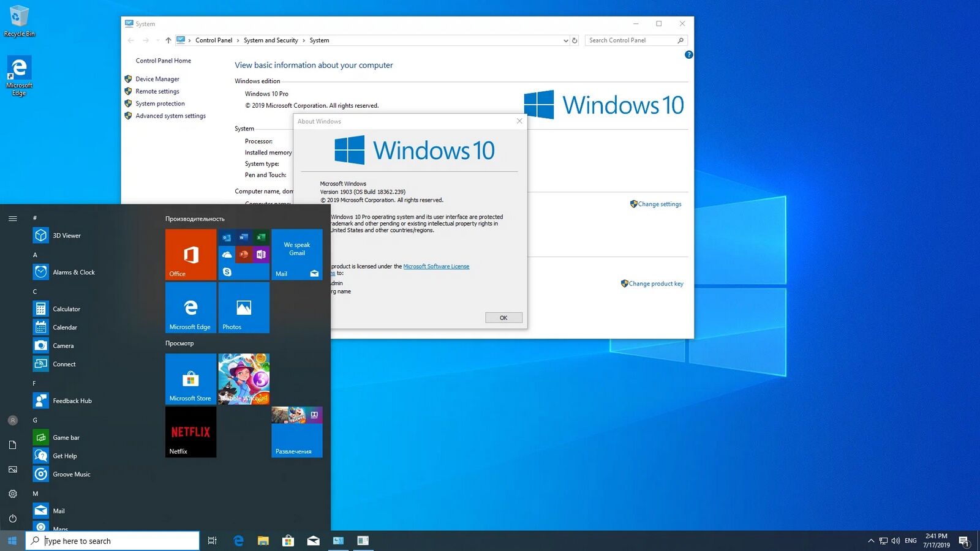Screen dimensions: 980x551
Task: Click Task View icon on taskbar
Action: [x=213, y=541]
